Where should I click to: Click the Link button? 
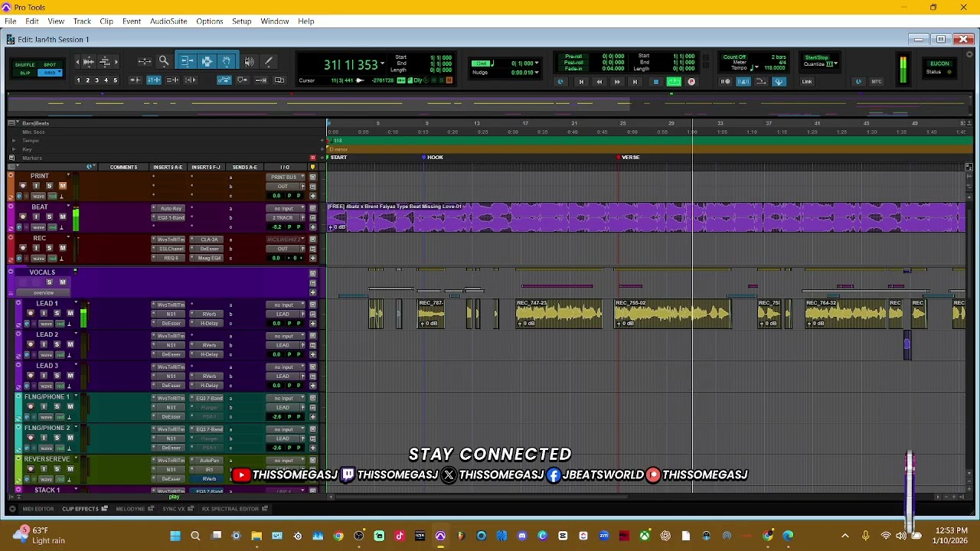(807, 82)
